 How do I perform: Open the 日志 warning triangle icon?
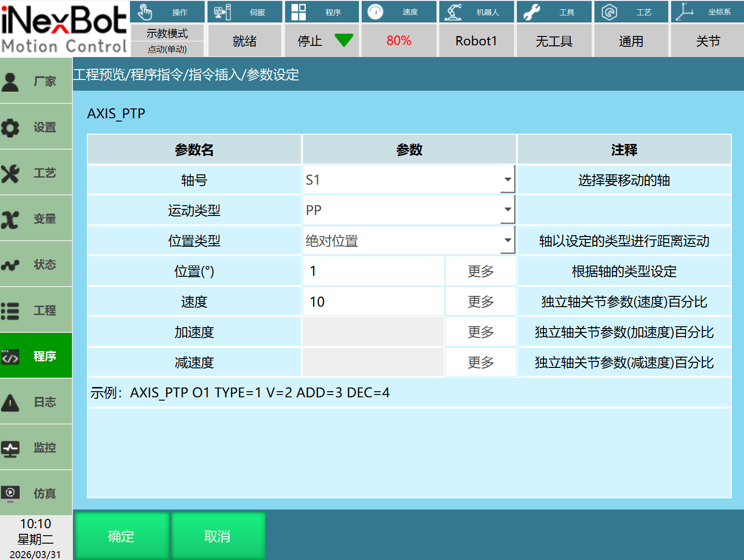pyautogui.click(x=10, y=402)
